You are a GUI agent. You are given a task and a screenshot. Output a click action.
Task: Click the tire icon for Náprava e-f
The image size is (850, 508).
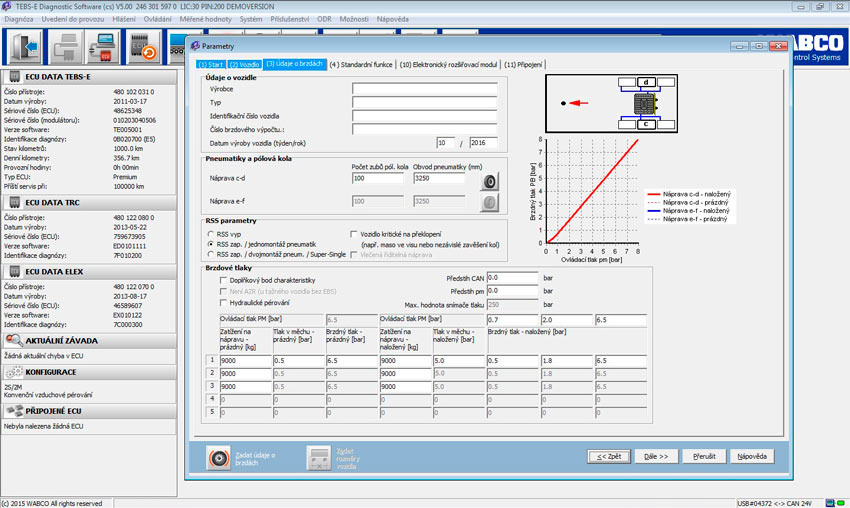pos(490,202)
